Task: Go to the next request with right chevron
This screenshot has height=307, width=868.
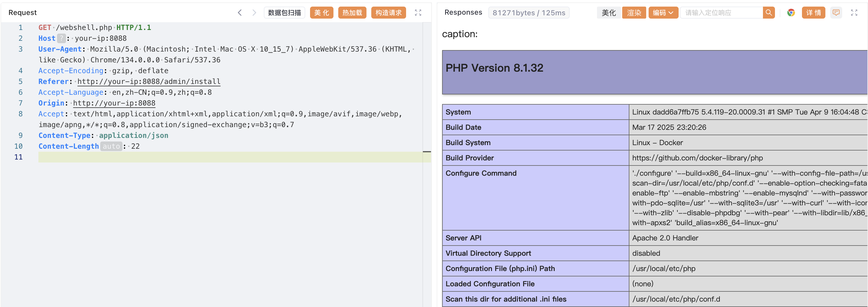Action: 254,13
